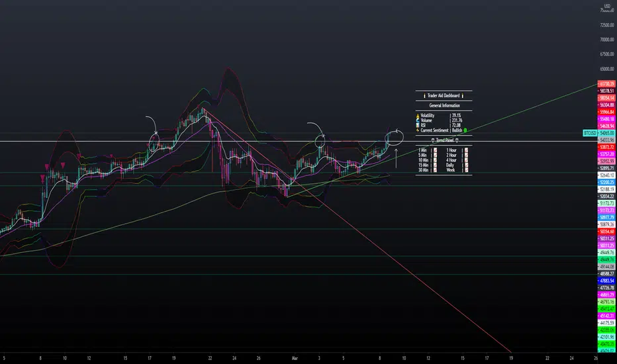617x364 pixels.
Task: Select the 50977.79 blue price label
Action: [606, 218]
